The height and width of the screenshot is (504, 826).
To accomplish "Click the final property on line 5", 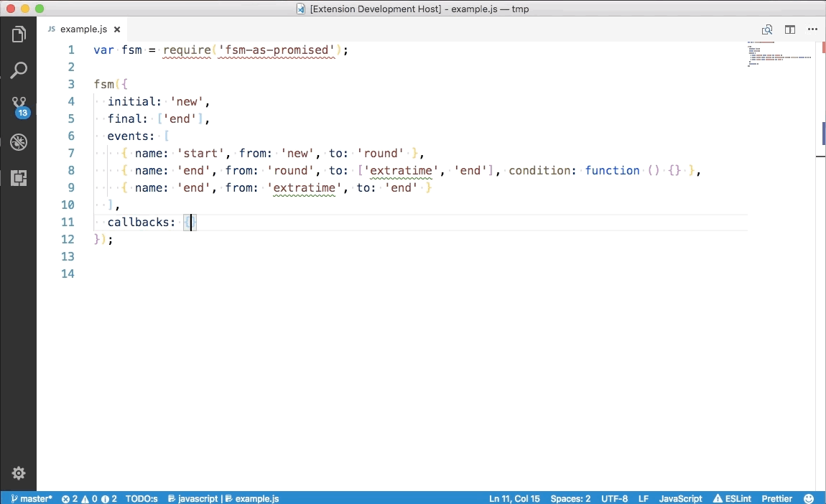I will coord(124,119).
